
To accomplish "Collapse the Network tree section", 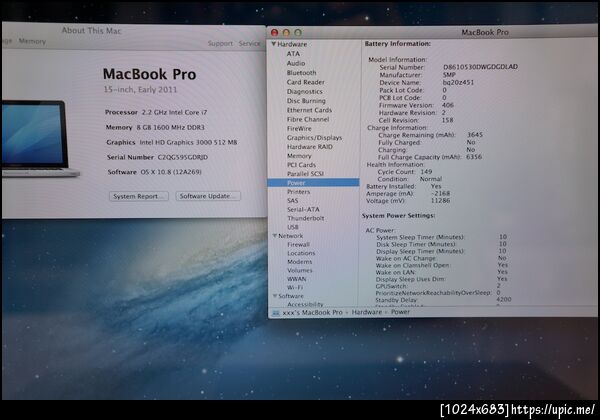I will point(275,236).
